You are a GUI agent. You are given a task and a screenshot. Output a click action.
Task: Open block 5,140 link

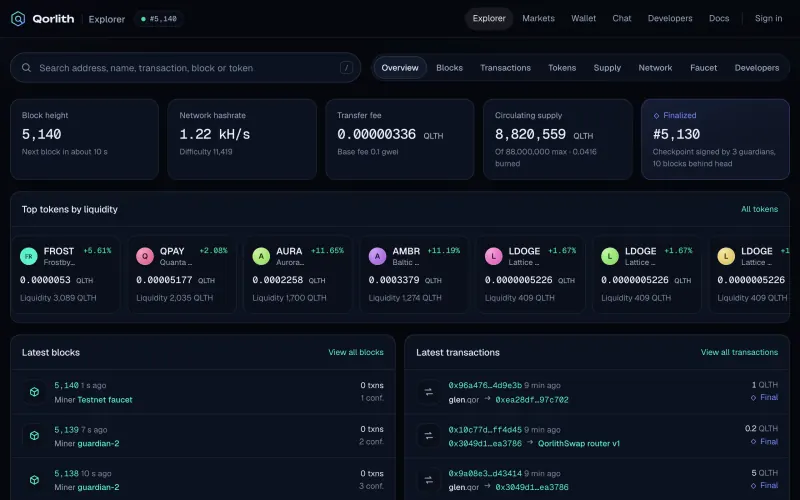[66, 385]
